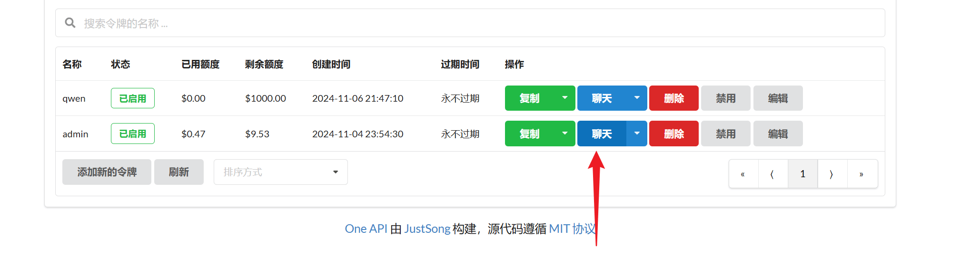Expand copy dropdown arrow for qwen token
The image size is (980, 277).
click(564, 98)
